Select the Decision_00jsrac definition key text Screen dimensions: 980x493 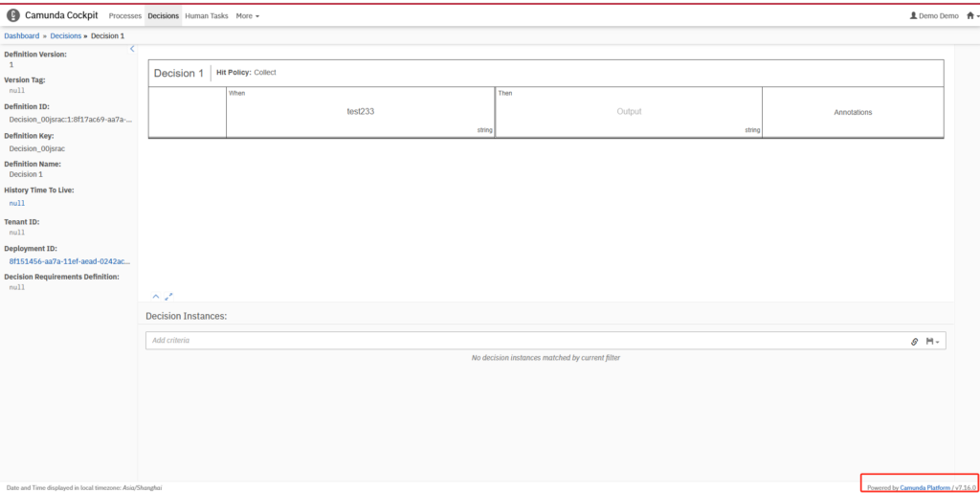[37, 148]
